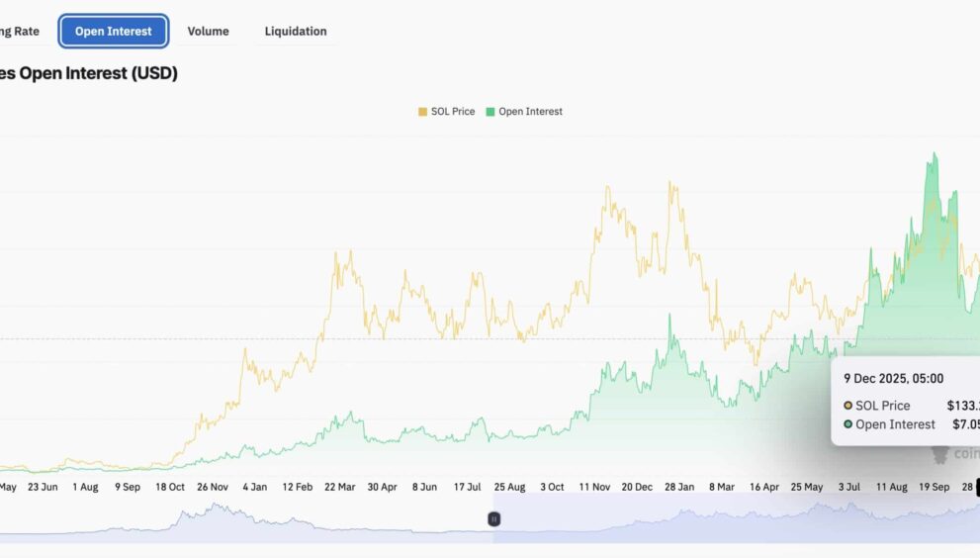The width and height of the screenshot is (980, 558).
Task: Click the green Open Interest legend swatch
Action: 490,112
